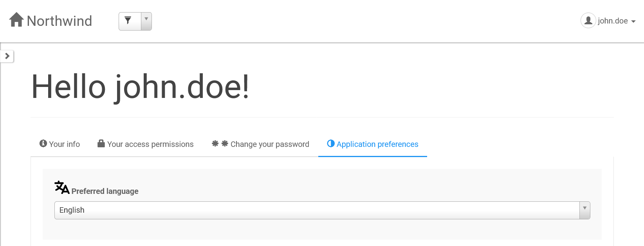The image size is (644, 246).
Task: Switch to the Your info tab
Action: (x=60, y=144)
